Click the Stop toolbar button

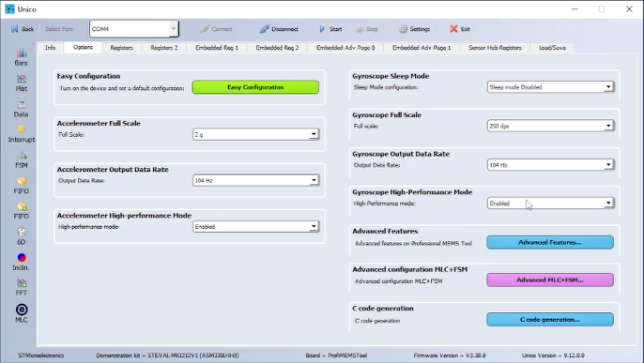[366, 29]
